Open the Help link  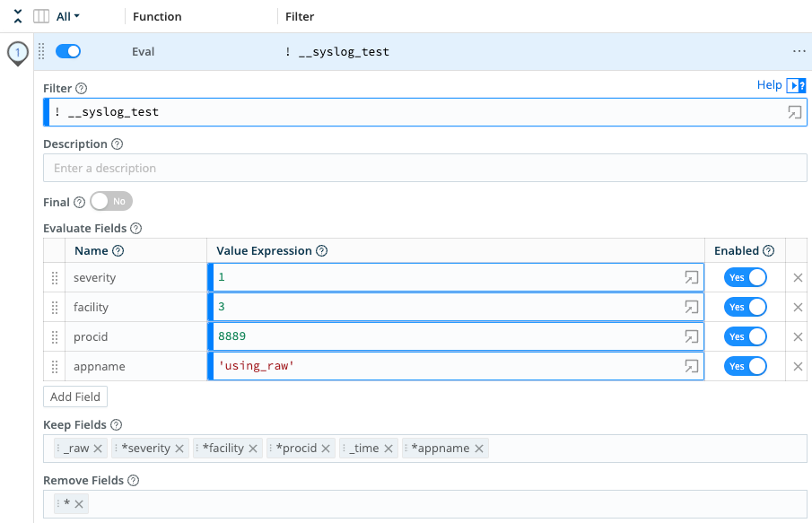770,84
